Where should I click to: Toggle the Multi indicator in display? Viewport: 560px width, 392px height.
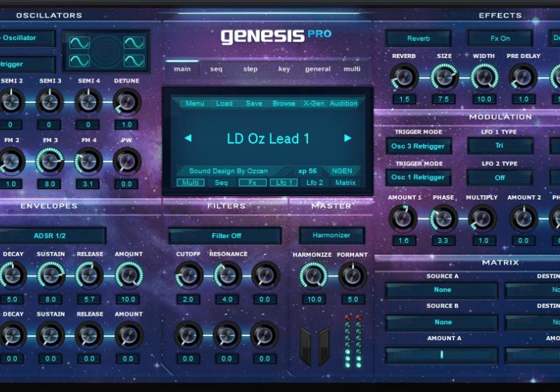(x=190, y=183)
